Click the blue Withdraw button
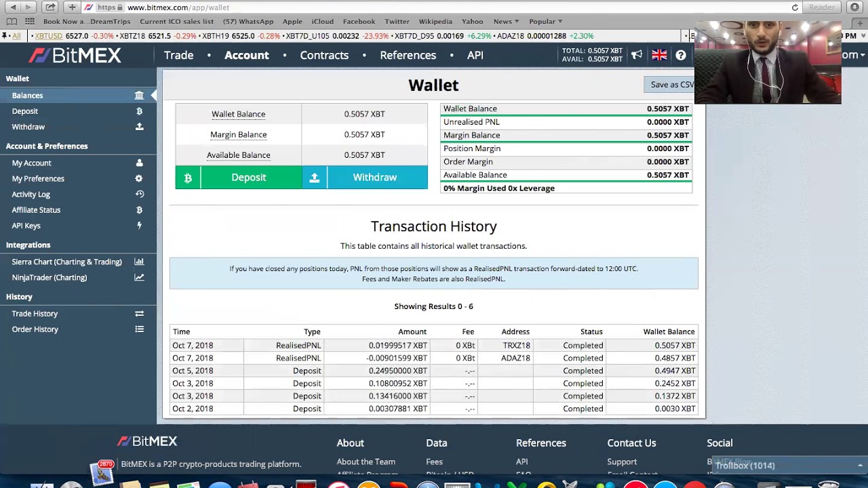The width and height of the screenshot is (868, 488). 365,178
